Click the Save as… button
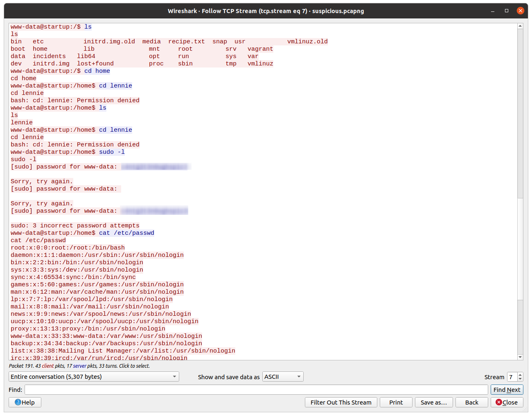 434,402
